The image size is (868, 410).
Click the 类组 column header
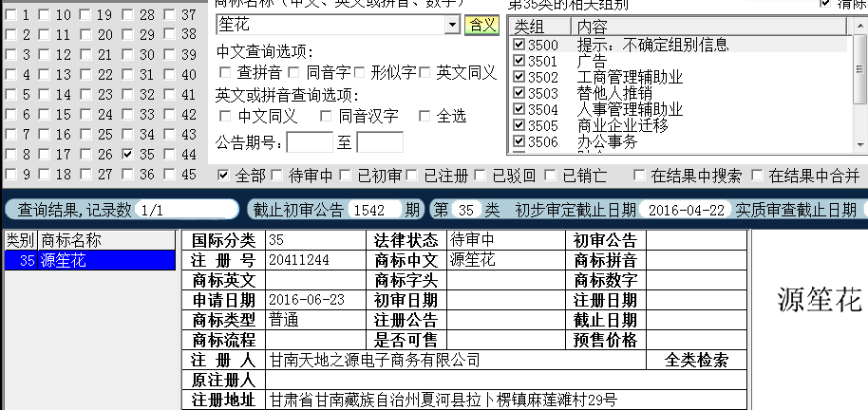pos(540,27)
